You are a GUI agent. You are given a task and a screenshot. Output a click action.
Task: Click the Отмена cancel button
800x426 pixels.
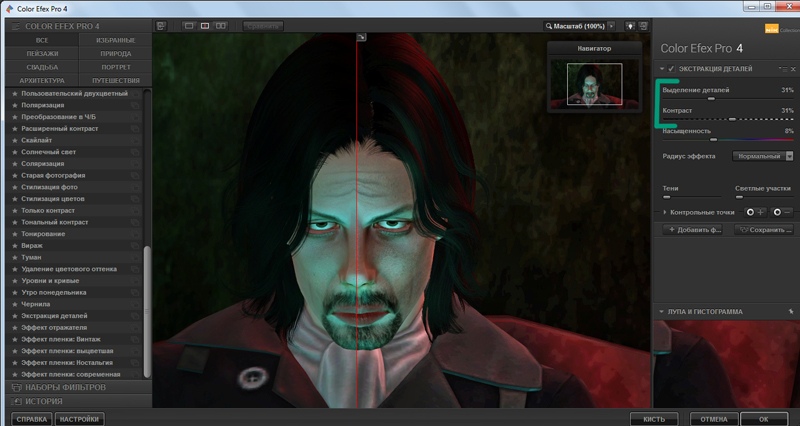[714, 419]
